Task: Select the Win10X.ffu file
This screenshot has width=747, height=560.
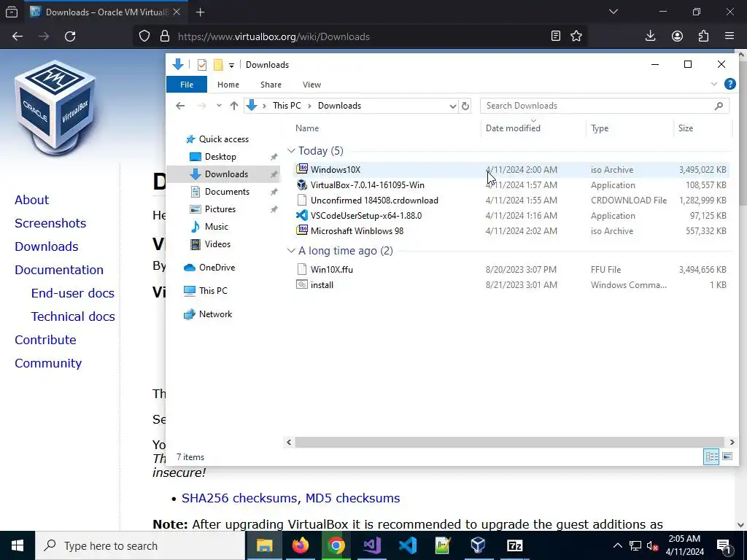Action: click(x=511, y=269)
